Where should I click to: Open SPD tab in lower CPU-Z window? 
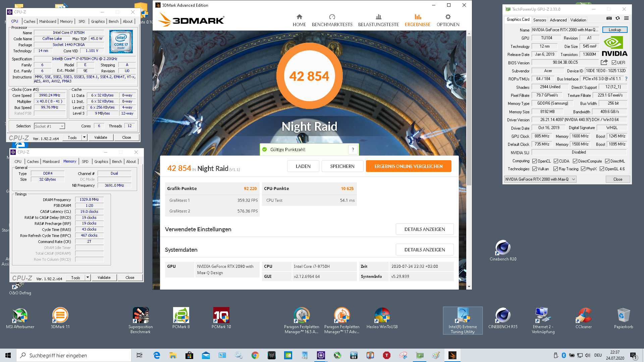85,162
